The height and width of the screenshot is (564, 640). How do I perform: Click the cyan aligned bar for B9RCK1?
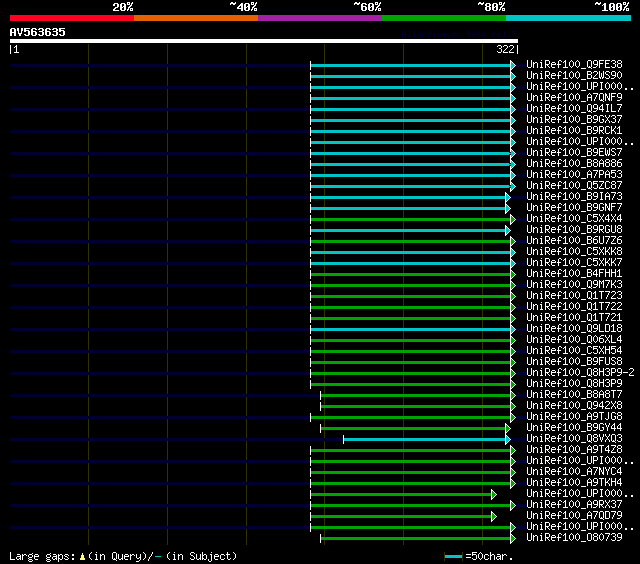(x=410, y=130)
